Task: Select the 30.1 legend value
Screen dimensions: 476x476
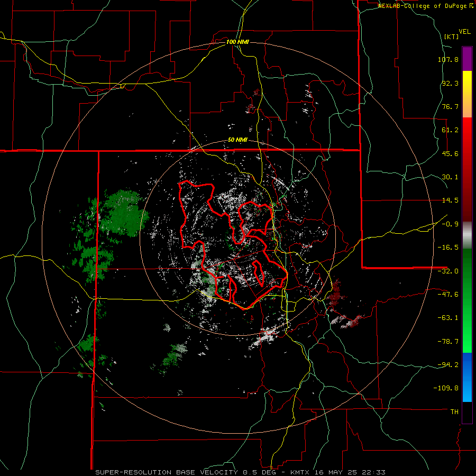Action: pos(450,177)
